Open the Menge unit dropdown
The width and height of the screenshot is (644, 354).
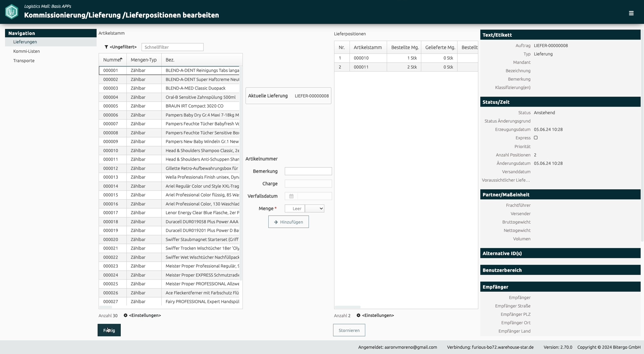pyautogui.click(x=315, y=209)
